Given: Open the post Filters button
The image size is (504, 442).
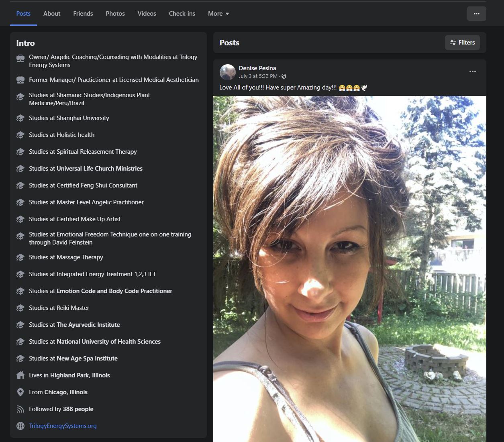Looking at the screenshot, I should point(462,43).
